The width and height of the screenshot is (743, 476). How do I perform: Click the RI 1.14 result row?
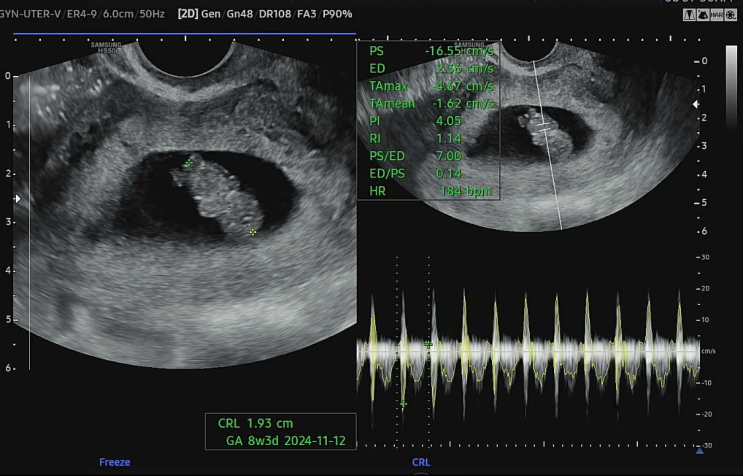[415, 138]
